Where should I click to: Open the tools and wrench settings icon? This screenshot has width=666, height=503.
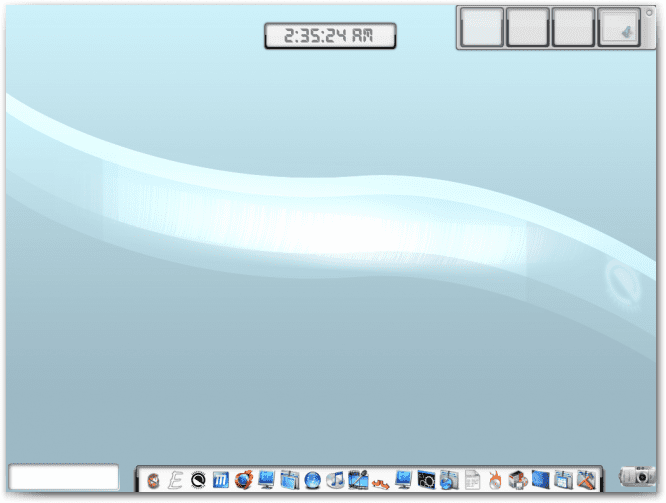[x=587, y=481]
